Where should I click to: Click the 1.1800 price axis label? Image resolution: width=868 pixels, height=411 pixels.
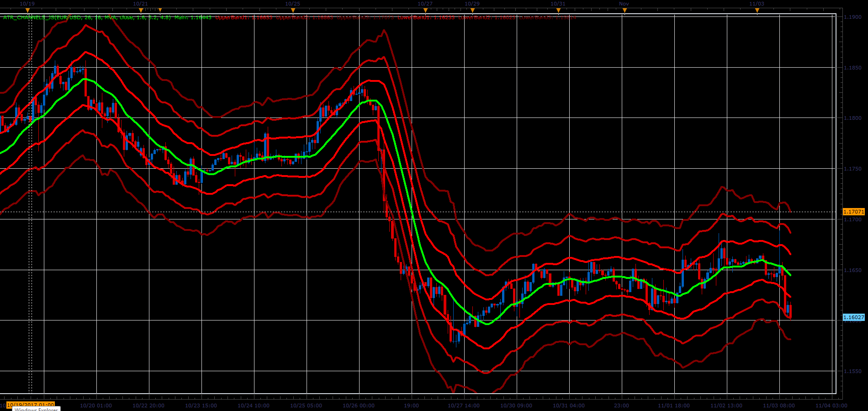pos(852,118)
